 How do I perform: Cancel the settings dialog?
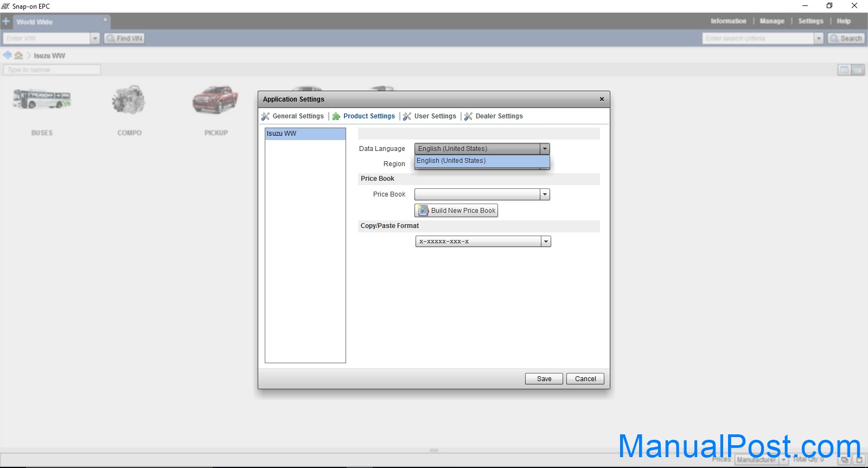click(x=585, y=379)
